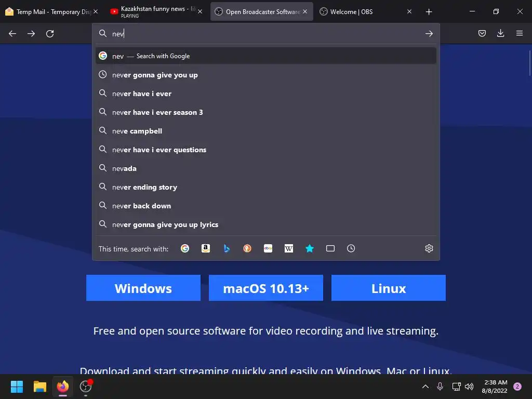The image size is (532, 399).
Task: Click the microphone tray icon
Action: coord(440,387)
